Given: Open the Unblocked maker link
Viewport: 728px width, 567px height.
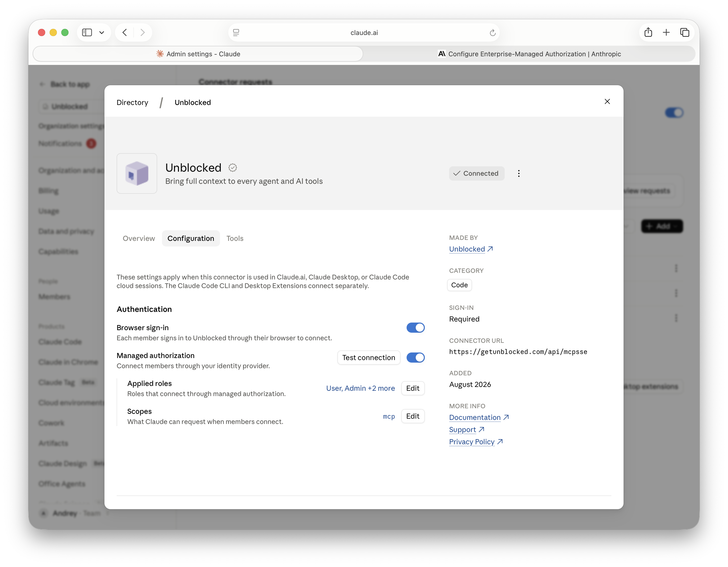Looking at the screenshot, I should (471, 249).
